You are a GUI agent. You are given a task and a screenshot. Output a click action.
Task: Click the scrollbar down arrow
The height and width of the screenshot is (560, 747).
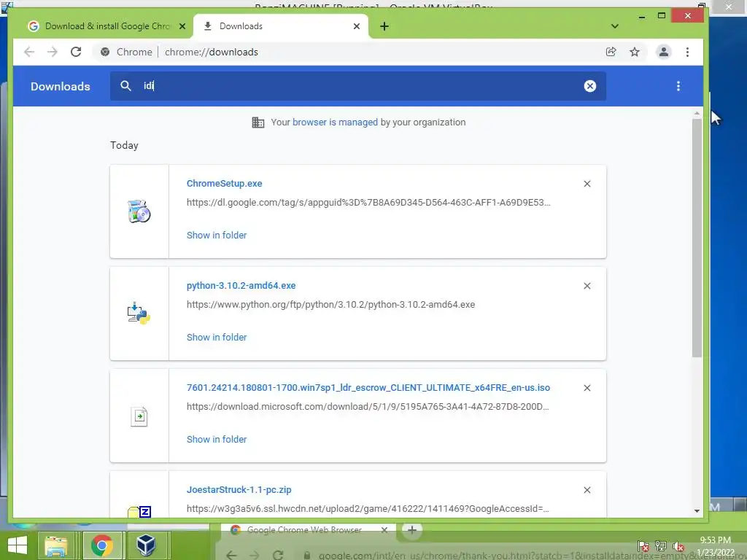(697, 511)
